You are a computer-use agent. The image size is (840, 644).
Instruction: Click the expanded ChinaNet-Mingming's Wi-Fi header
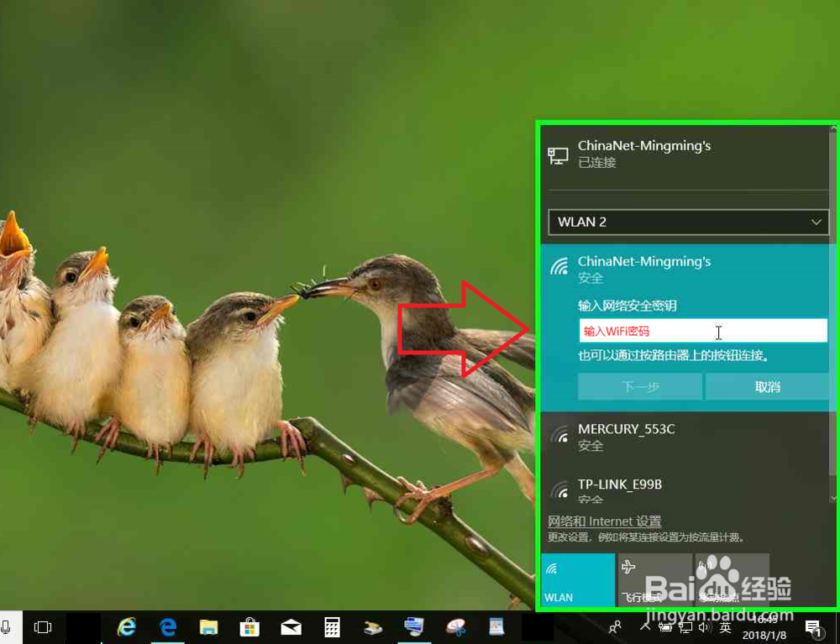point(685,270)
